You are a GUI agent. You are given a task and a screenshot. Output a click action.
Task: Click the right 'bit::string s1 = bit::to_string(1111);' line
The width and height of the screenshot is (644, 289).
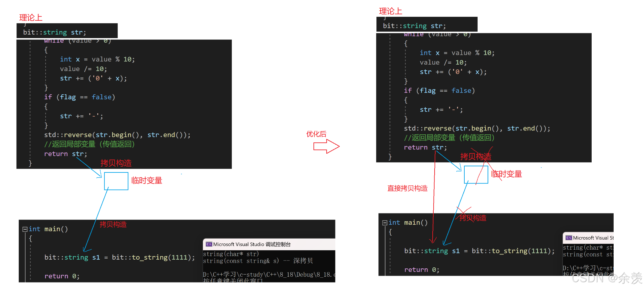click(480, 251)
